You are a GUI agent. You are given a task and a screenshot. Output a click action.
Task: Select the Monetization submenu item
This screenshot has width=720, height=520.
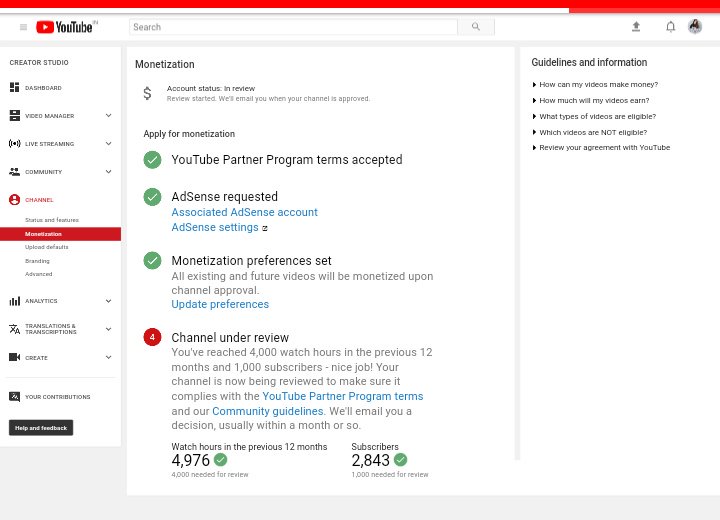click(x=60, y=234)
